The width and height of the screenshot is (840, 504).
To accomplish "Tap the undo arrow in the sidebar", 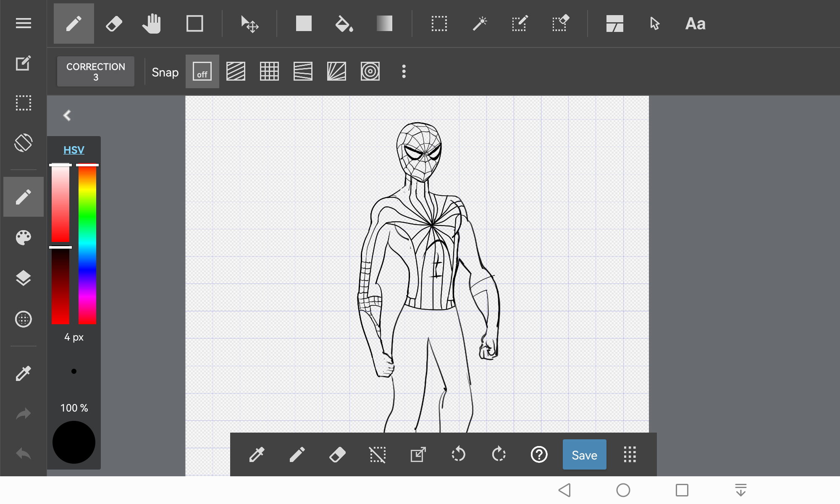I will click(x=24, y=454).
